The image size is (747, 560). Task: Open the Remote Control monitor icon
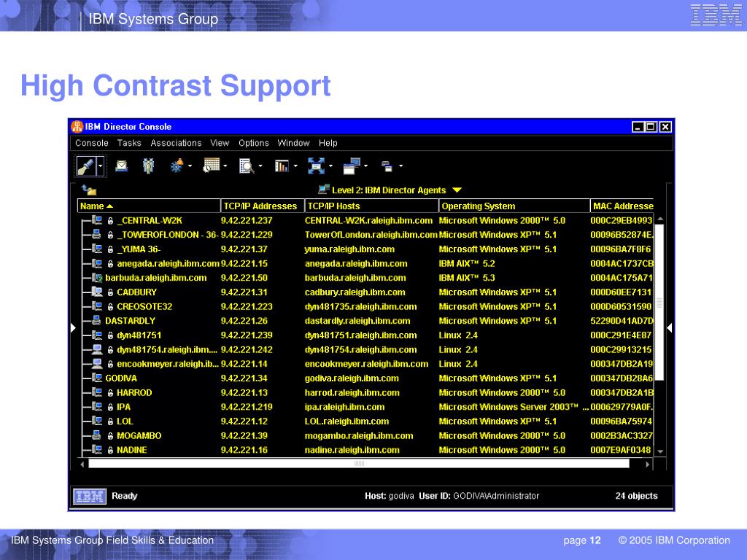pos(352,166)
